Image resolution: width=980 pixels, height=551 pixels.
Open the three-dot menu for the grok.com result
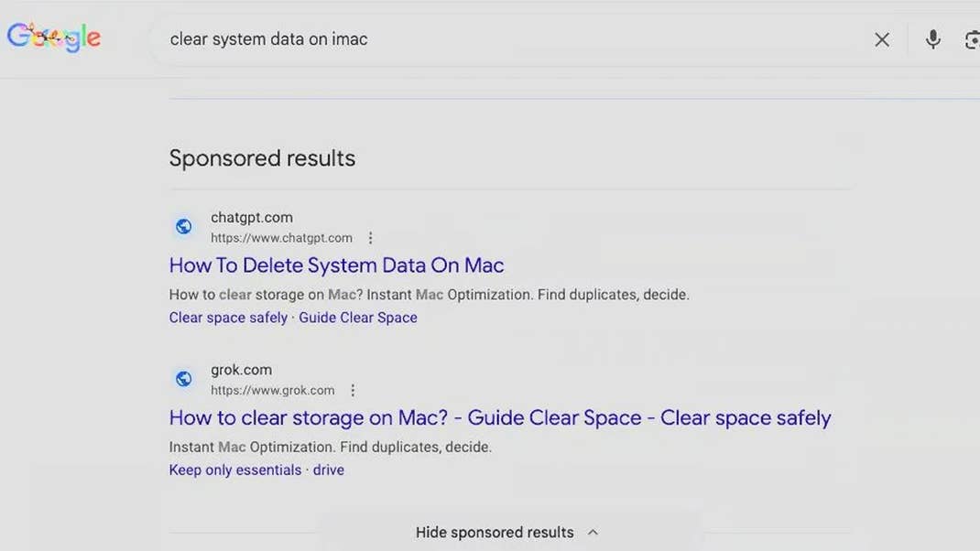point(353,389)
